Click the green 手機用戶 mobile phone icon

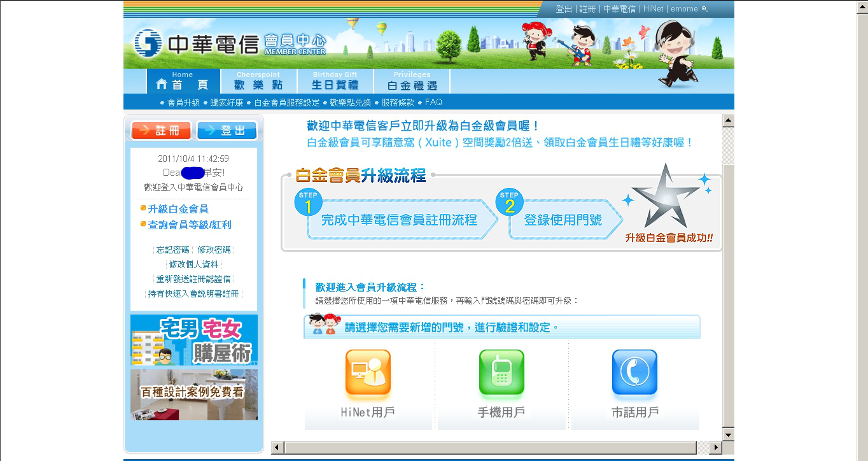pos(501,372)
